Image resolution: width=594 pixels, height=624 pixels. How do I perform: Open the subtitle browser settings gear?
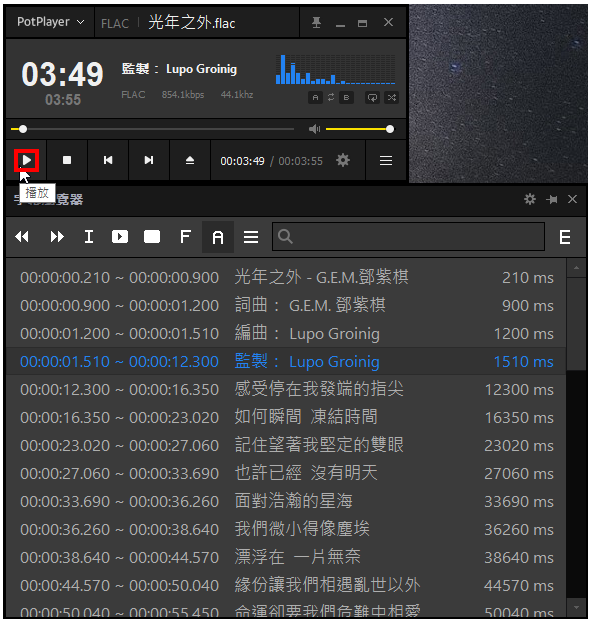(x=530, y=199)
